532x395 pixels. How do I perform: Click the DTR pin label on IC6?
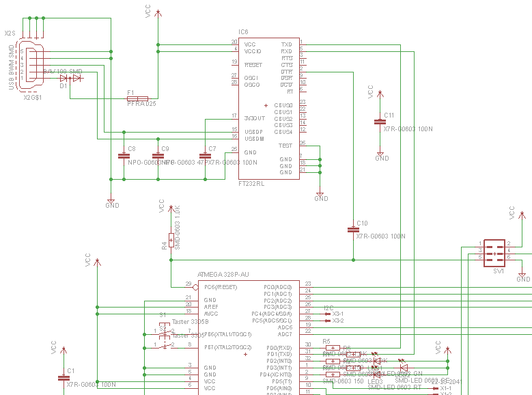pyautogui.click(x=286, y=72)
